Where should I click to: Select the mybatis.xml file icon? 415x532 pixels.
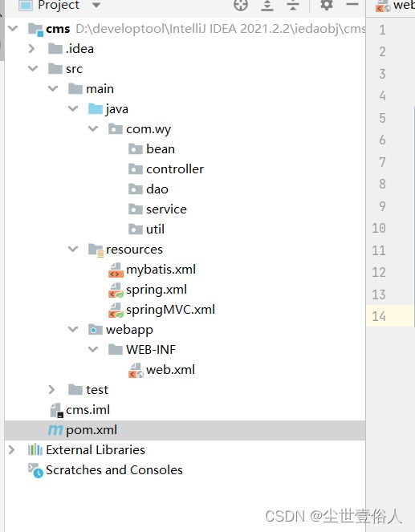point(116,270)
